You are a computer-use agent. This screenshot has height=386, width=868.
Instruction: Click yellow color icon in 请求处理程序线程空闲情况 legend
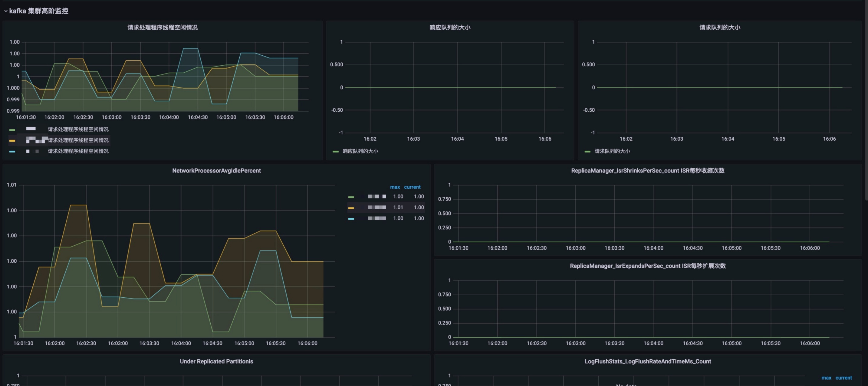12,140
